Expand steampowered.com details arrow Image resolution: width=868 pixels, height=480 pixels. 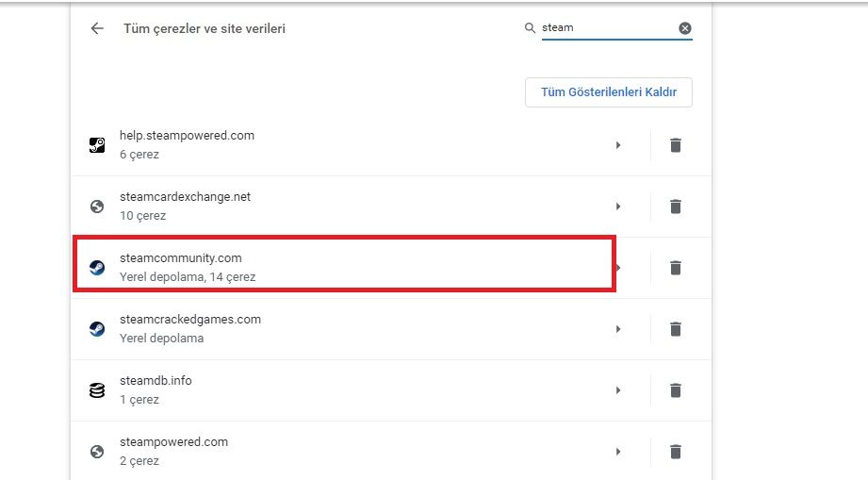(x=618, y=452)
